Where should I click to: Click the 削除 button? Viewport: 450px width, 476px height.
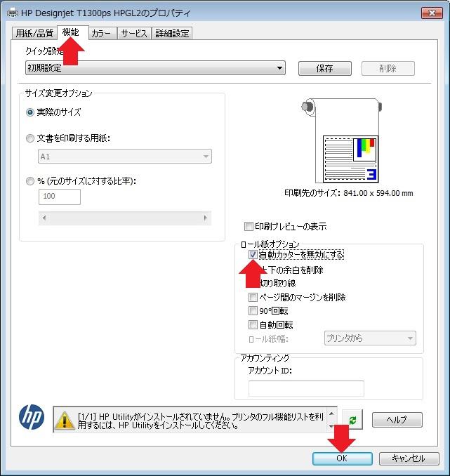388,68
